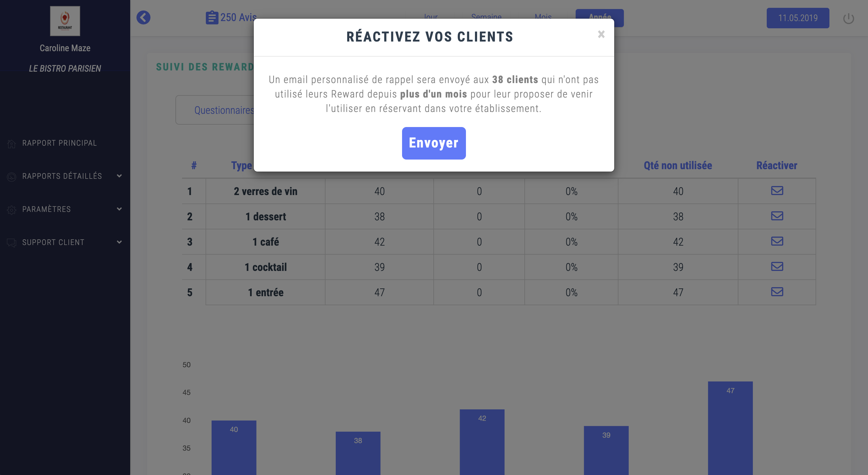Close the Réactivez Vos Clients modal

coord(601,34)
